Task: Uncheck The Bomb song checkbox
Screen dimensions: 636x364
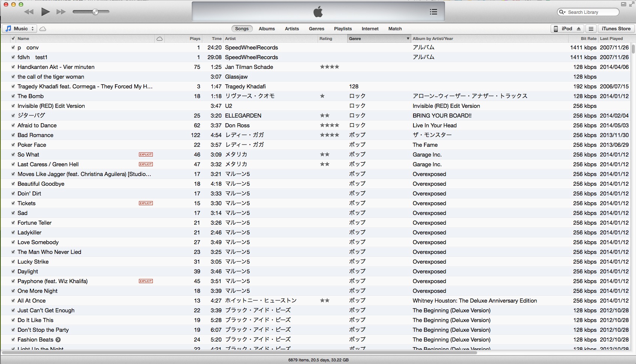Action: coord(13,96)
